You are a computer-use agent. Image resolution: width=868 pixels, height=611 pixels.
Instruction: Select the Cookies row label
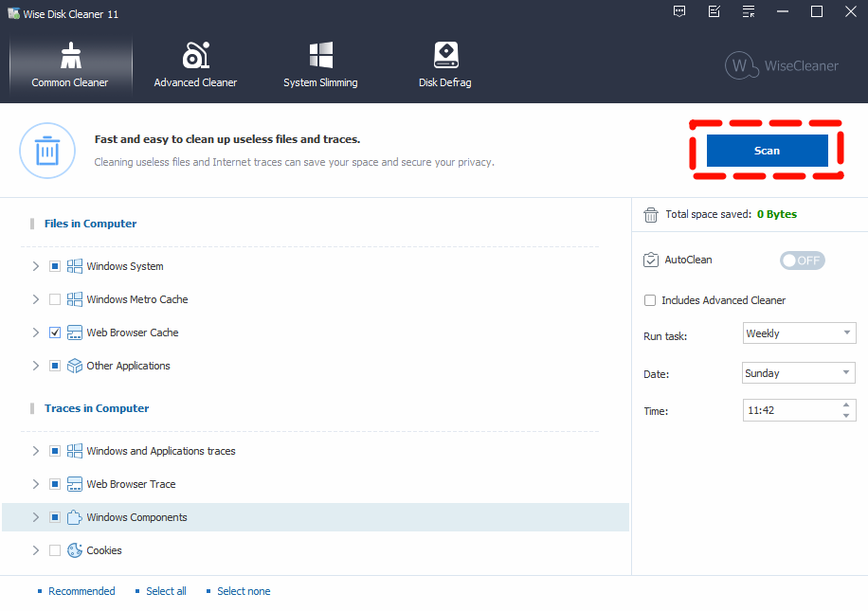104,550
